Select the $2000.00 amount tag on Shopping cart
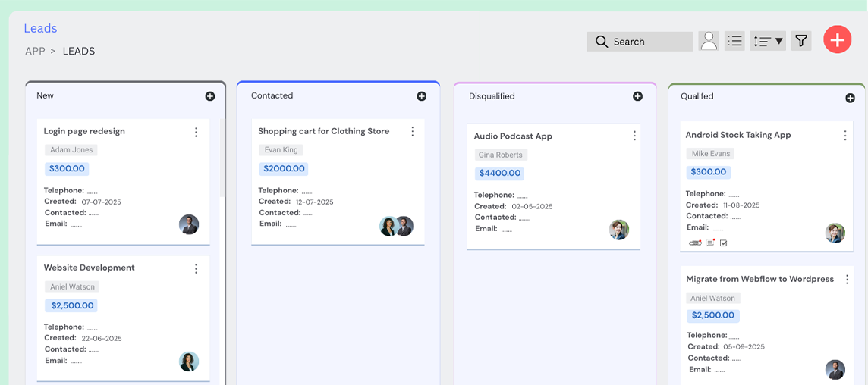Viewport: 868px width, 385px height. pyautogui.click(x=283, y=169)
